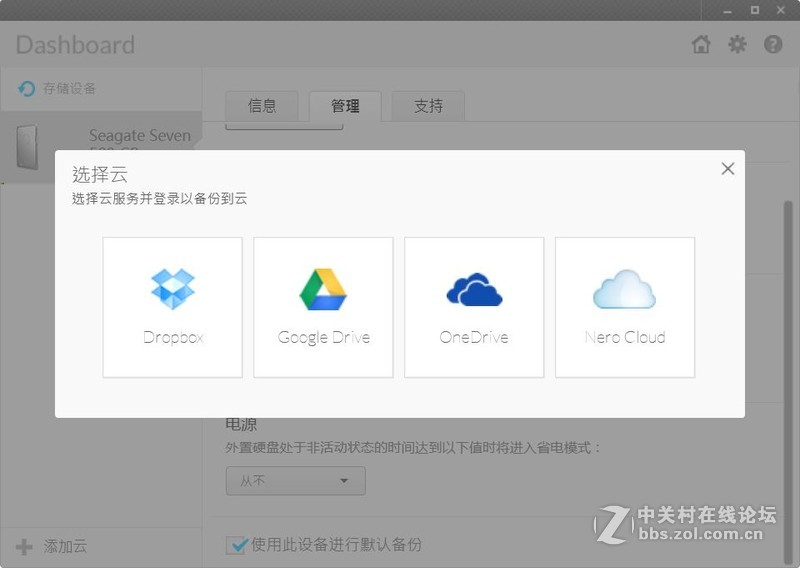Choose the Nero Cloud service
This screenshot has width=800, height=568.
tap(625, 307)
